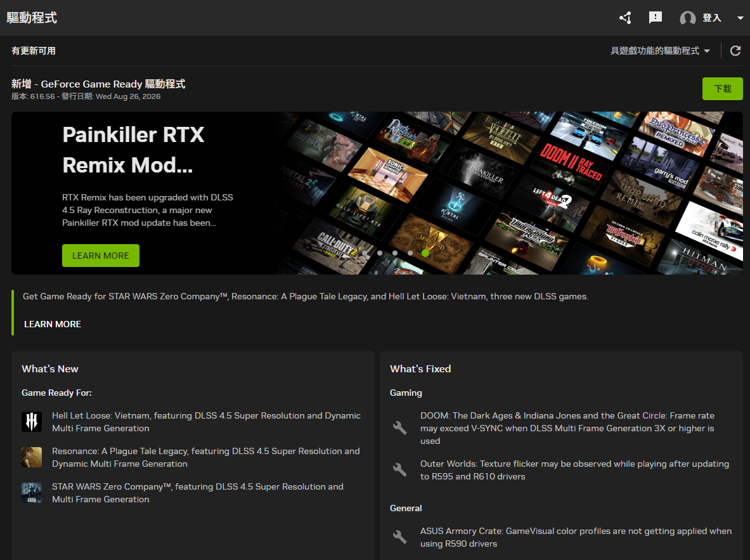The width and height of the screenshot is (750, 560).
Task: Click the What's Fixed heading
Action: coord(420,369)
